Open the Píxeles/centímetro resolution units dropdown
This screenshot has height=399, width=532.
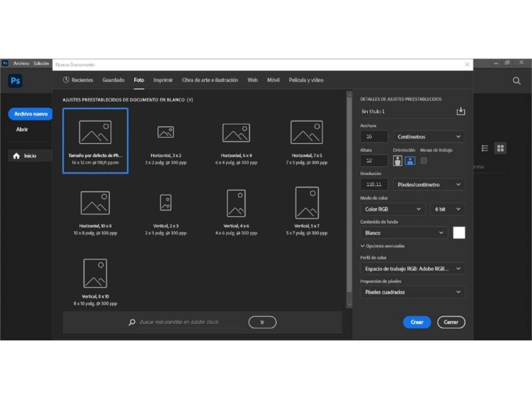coord(429,185)
